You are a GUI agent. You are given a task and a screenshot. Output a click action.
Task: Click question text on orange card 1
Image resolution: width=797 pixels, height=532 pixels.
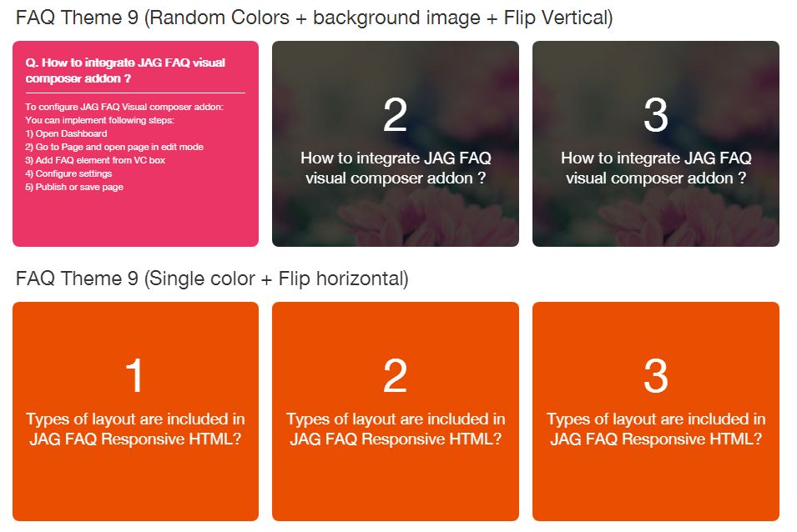point(135,429)
